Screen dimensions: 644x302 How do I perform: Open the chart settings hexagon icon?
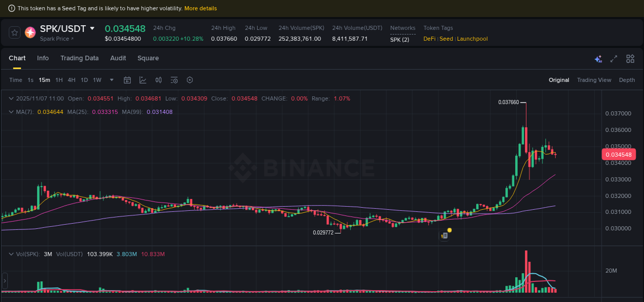pyautogui.click(x=190, y=80)
